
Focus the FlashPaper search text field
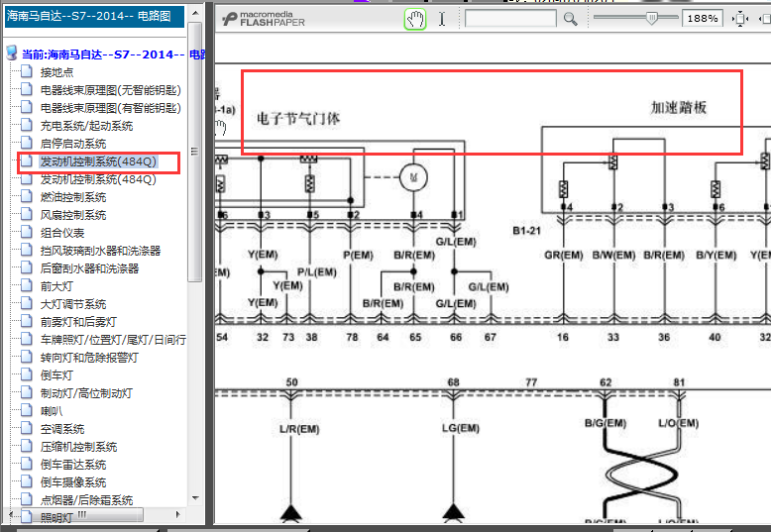click(510, 19)
